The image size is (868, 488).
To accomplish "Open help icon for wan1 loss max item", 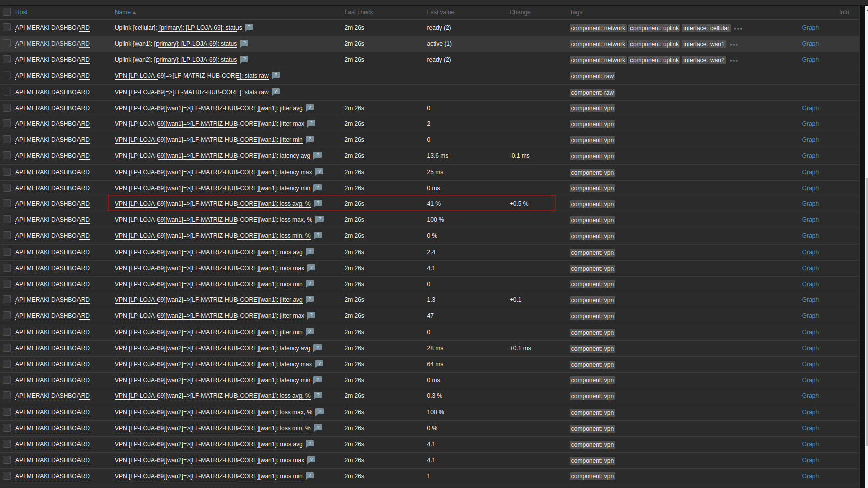I will click(320, 219).
